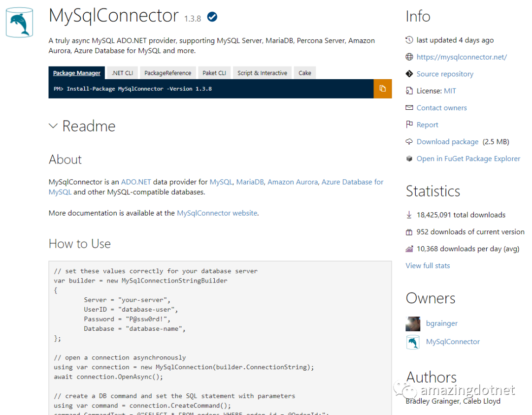Click the flag icon beside Report
Image resolution: width=532 pixels, height=415 pixels.
(409, 125)
